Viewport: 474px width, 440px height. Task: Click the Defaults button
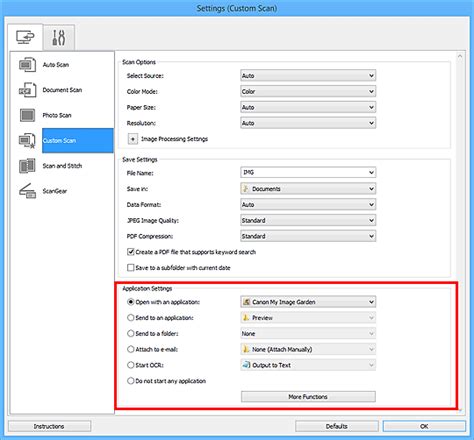click(x=337, y=426)
